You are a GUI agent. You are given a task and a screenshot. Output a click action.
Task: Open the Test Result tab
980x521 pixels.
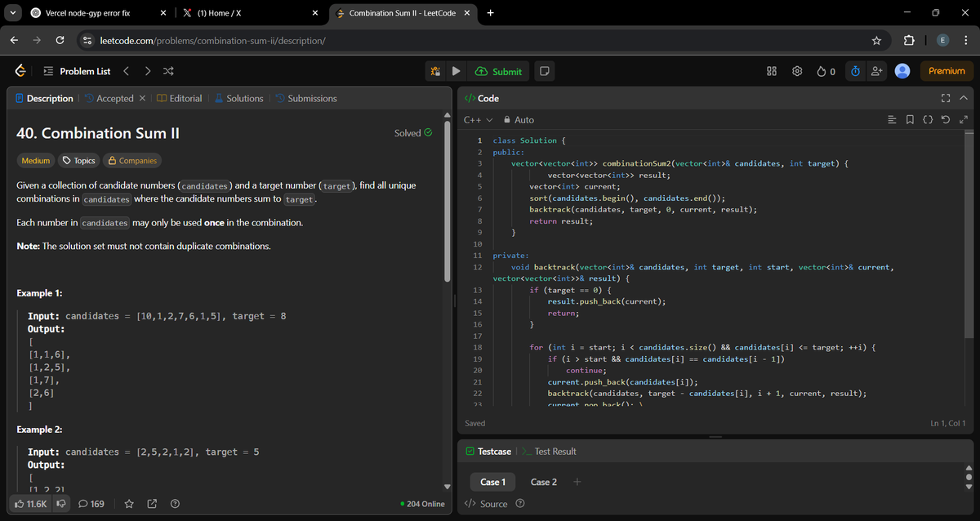(554, 451)
